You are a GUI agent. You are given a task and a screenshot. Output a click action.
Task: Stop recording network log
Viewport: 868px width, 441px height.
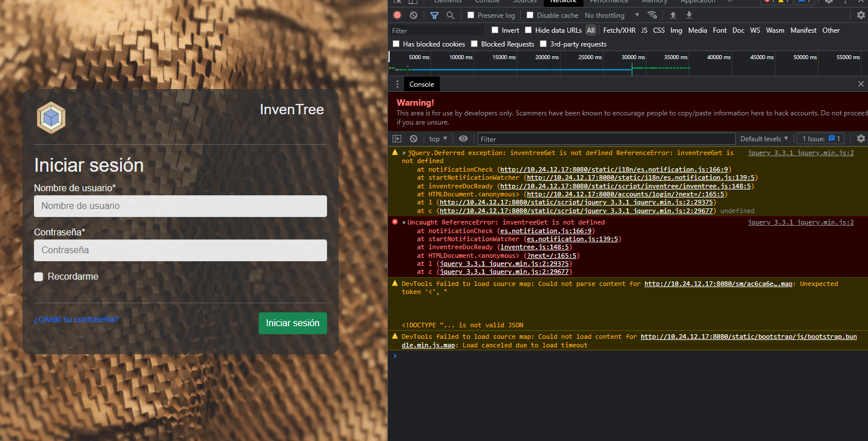(x=397, y=15)
